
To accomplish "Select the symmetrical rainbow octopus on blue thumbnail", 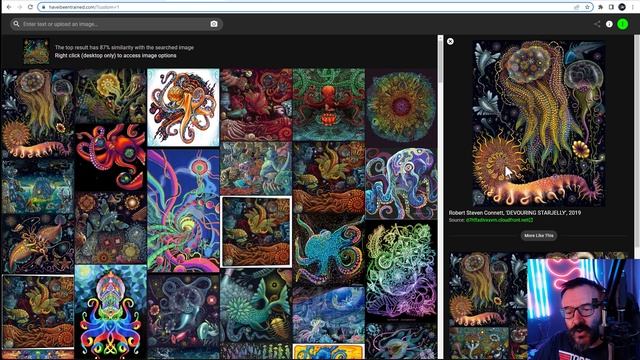I will coord(111,312).
